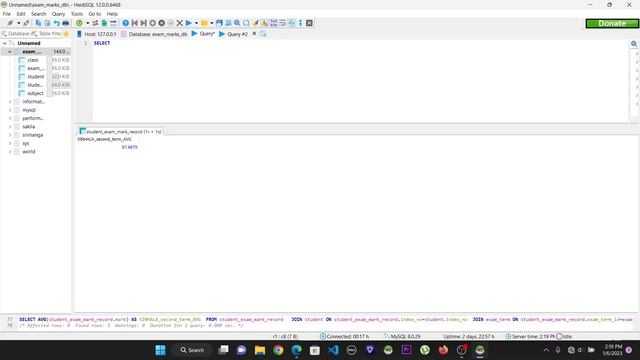Open Visual Studio Code from taskbar
640x360 pixels.
(x=333, y=350)
